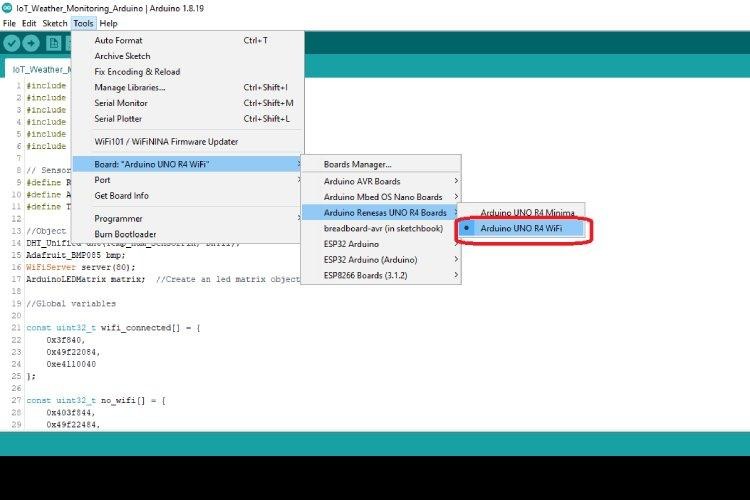Expand ESP32 Arduino (Arduino) submenu
This screenshot has width=750, height=500.
click(x=381, y=260)
